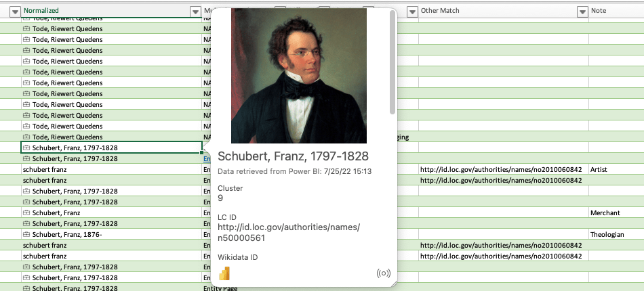This screenshot has width=644, height=291.
Task: Click the Other Match column header
Action: tap(440, 11)
